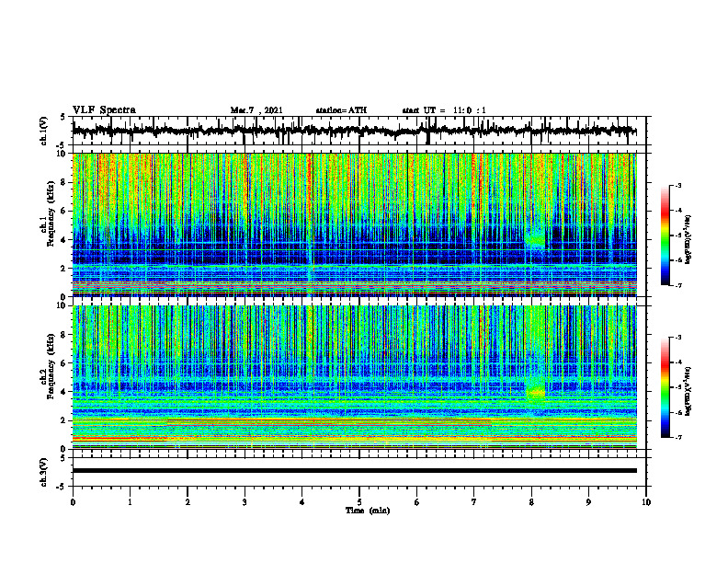Screen dimensions: 728x563
Task: Click time axis tick label "0"
Action: [x=73, y=502]
